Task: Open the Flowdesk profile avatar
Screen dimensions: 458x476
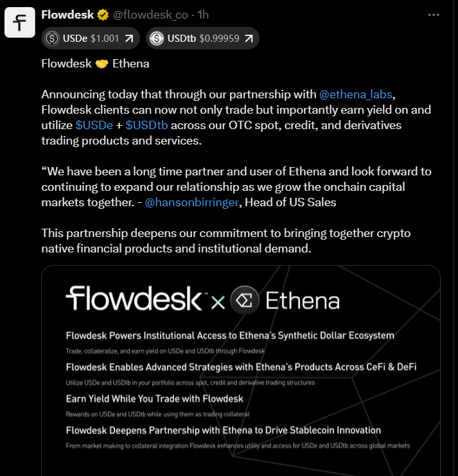Action: click(20, 23)
